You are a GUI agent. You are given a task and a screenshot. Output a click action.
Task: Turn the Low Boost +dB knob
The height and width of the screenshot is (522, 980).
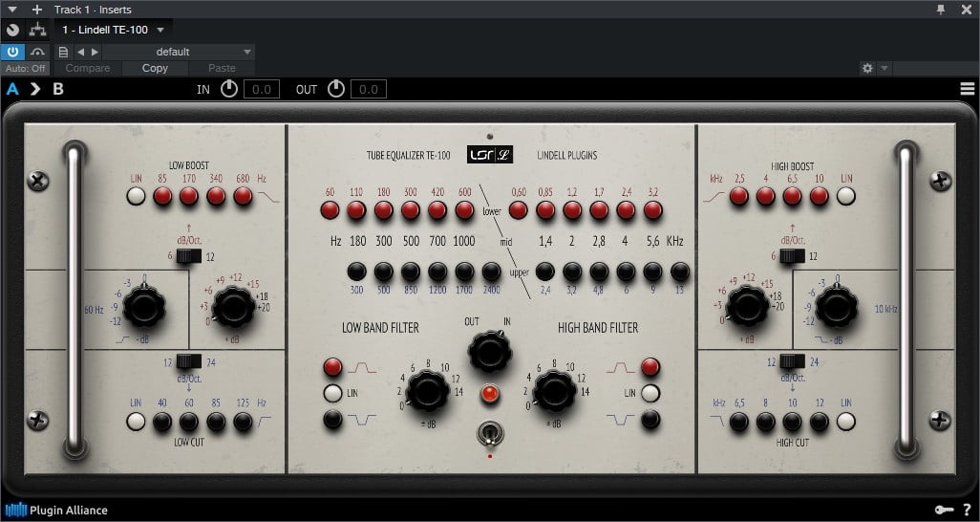234,307
